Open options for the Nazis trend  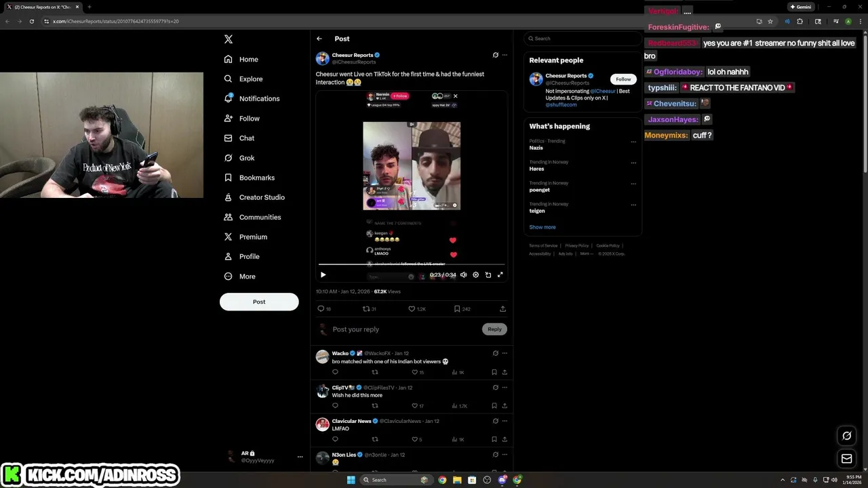633,142
